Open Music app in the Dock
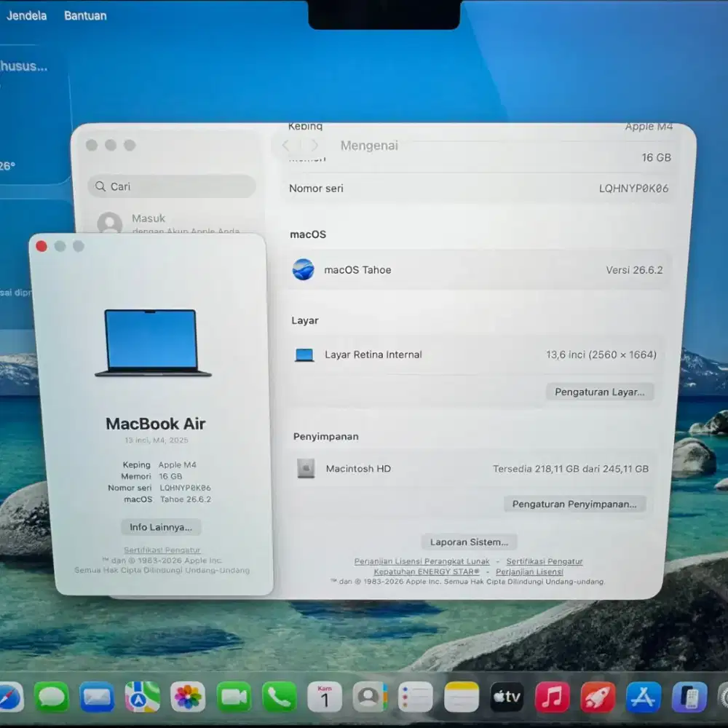The height and width of the screenshot is (728, 728). tap(552, 697)
